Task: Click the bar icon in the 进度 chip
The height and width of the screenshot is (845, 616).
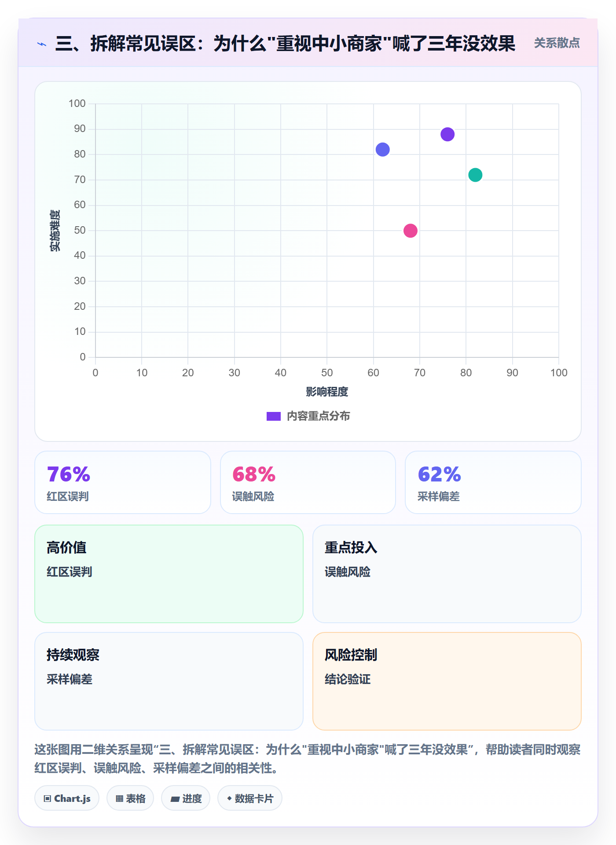Action: click(x=175, y=799)
